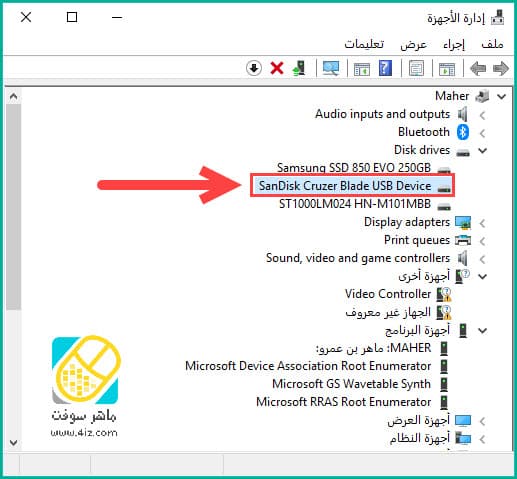Click the Samsung SSD 850 EVO drive icon
Viewport: 517px width, 479px height.
click(444, 169)
